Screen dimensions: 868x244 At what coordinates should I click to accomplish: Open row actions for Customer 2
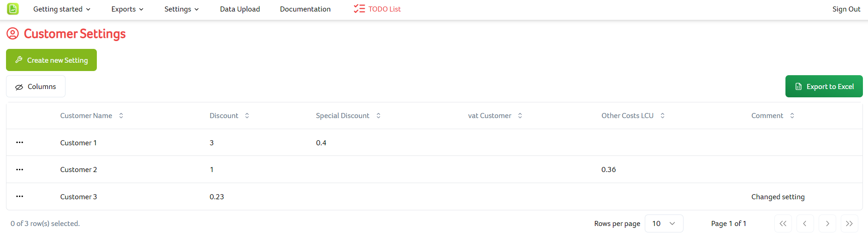19,169
